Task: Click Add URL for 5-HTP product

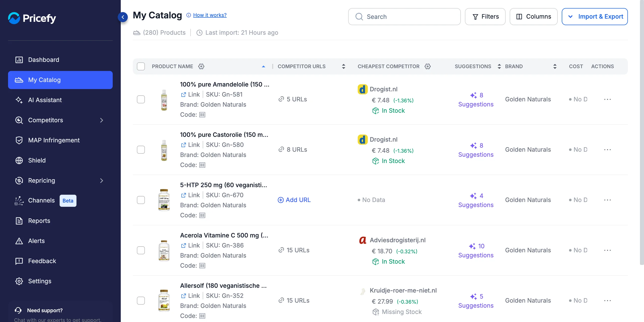Action: [x=294, y=200]
